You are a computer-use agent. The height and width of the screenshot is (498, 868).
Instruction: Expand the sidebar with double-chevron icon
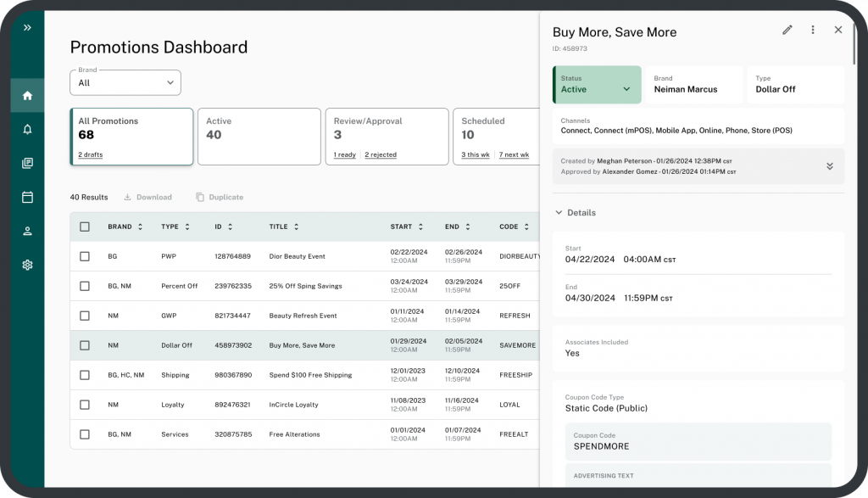(27, 28)
